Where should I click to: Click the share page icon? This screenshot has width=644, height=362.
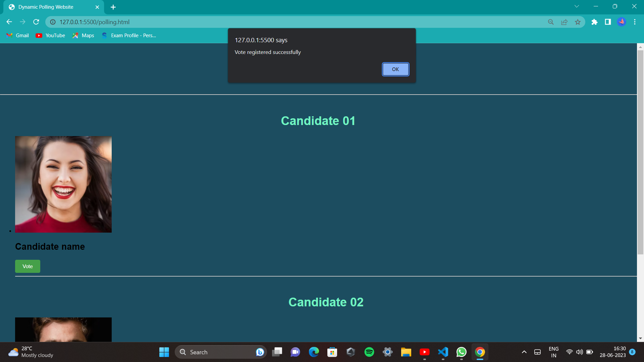(x=564, y=22)
